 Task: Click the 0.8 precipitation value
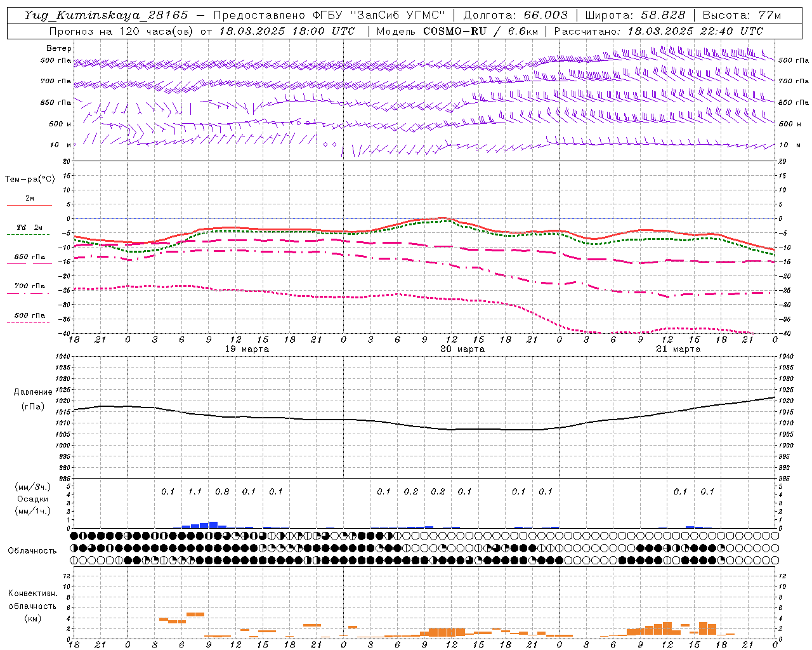(222, 491)
